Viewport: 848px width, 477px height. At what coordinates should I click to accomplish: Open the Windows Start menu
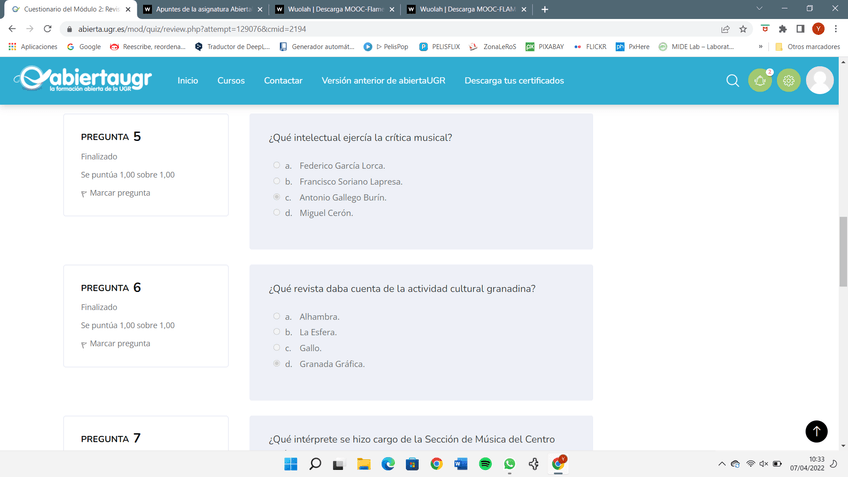pyautogui.click(x=290, y=464)
